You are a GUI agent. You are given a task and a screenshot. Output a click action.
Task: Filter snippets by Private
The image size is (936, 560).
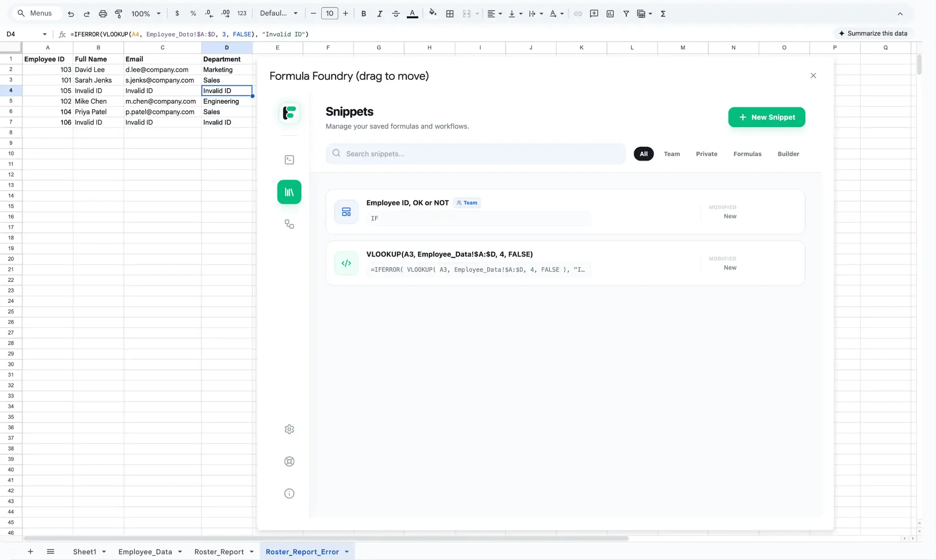click(x=707, y=154)
